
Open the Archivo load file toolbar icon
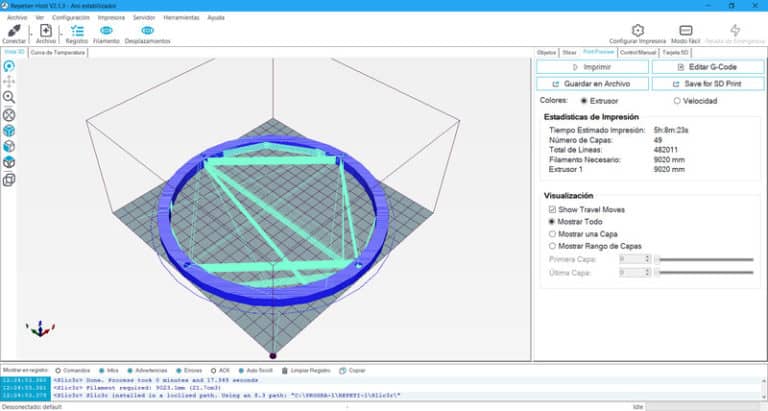(x=46, y=31)
